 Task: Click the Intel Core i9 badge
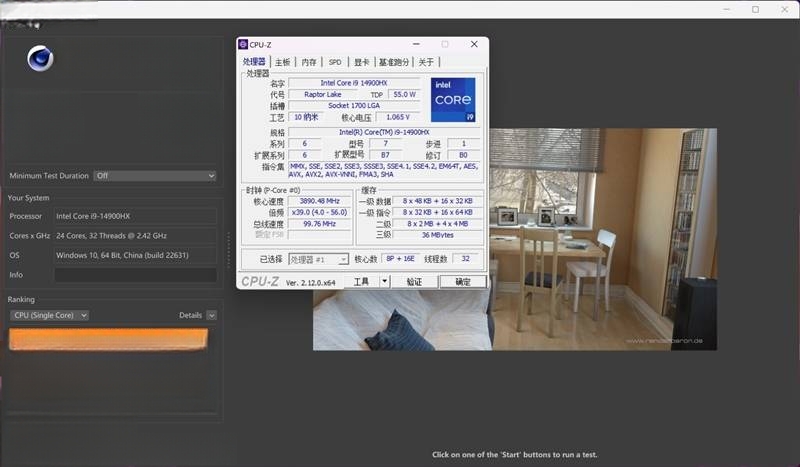[453, 100]
